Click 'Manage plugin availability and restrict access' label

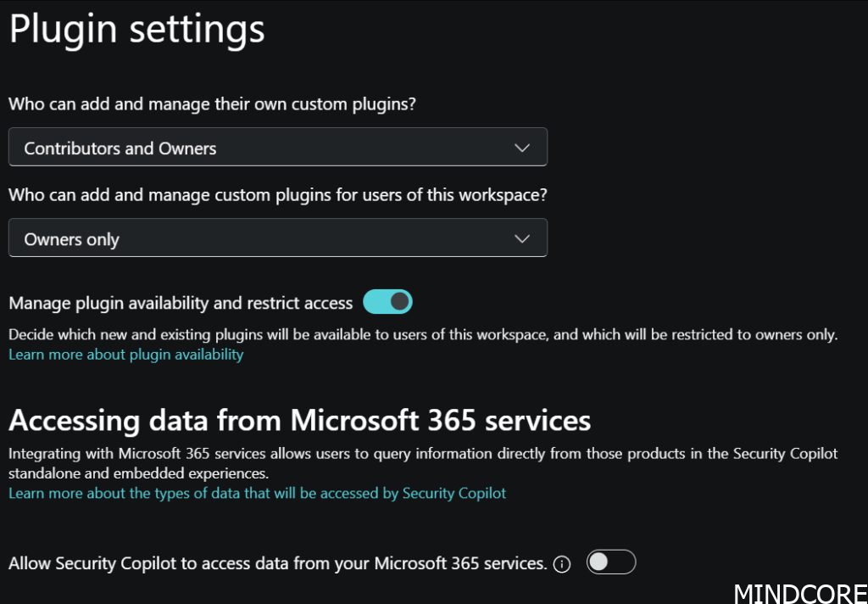point(181,303)
